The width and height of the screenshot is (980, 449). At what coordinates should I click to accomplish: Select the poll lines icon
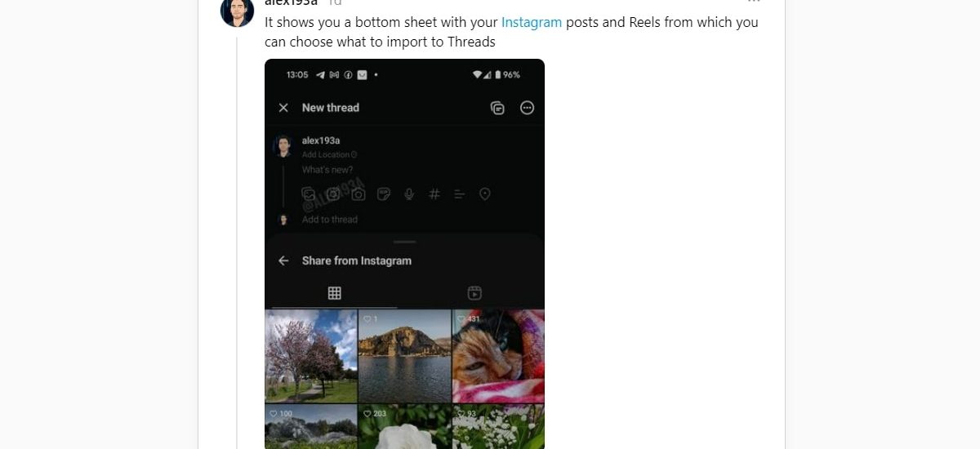pyautogui.click(x=460, y=194)
